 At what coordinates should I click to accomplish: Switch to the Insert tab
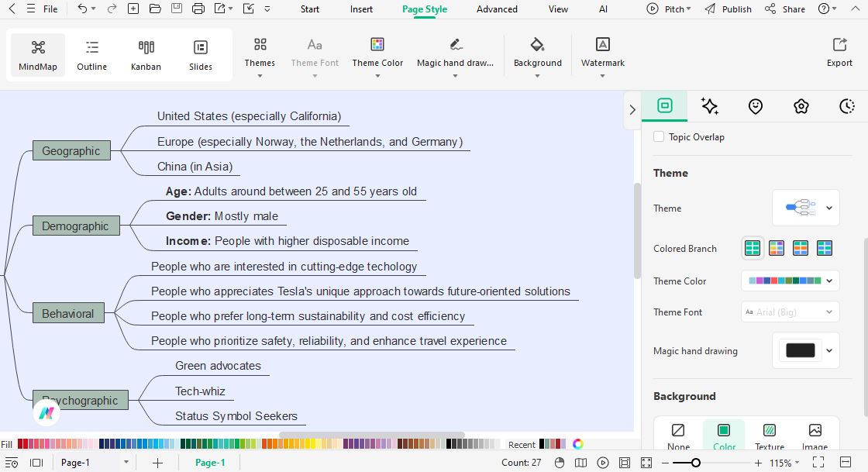click(x=361, y=9)
